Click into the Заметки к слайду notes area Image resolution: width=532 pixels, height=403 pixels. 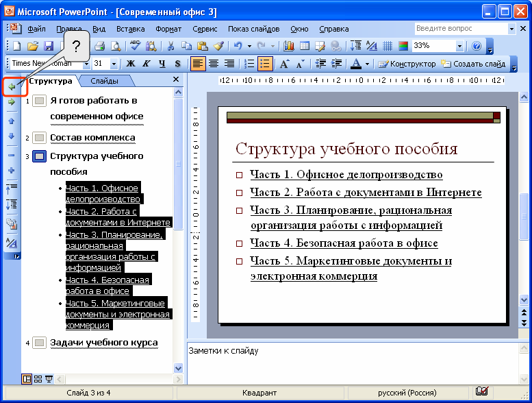353,363
